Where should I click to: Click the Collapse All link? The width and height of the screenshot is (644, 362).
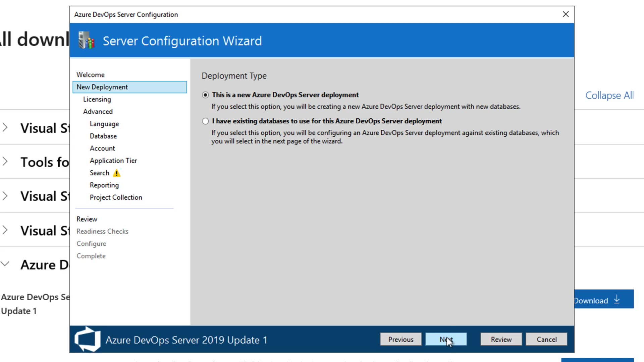609,95
